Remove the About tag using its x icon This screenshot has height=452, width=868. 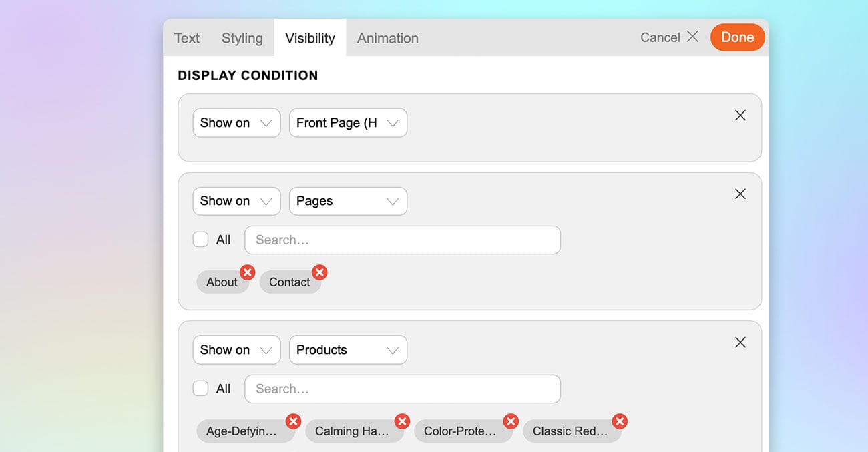coord(248,272)
